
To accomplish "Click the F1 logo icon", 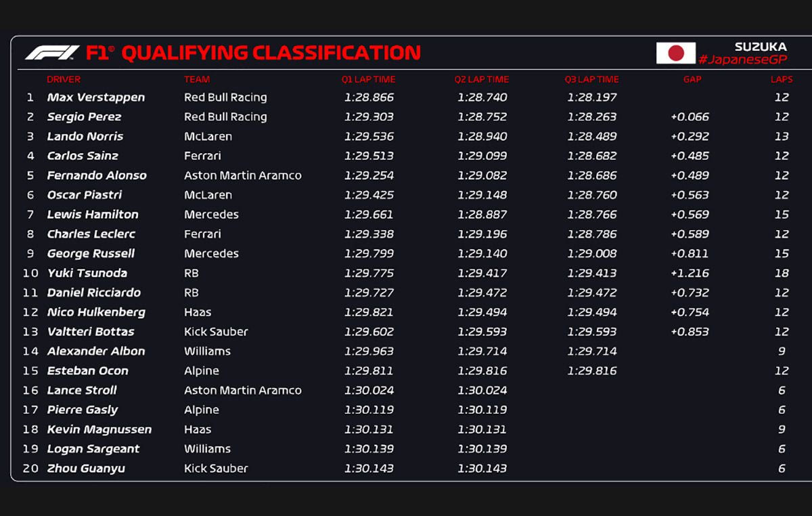I will (x=52, y=53).
